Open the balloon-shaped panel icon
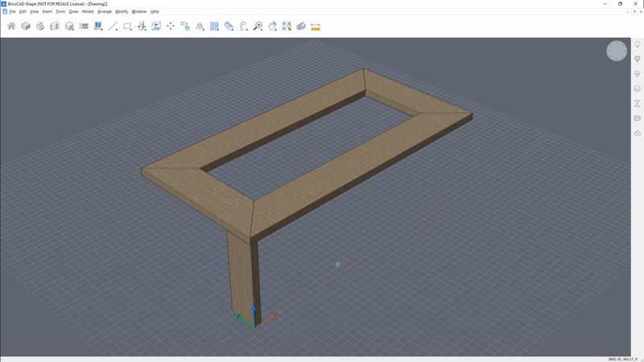Image resolution: width=644 pixels, height=362 pixels. (x=638, y=59)
